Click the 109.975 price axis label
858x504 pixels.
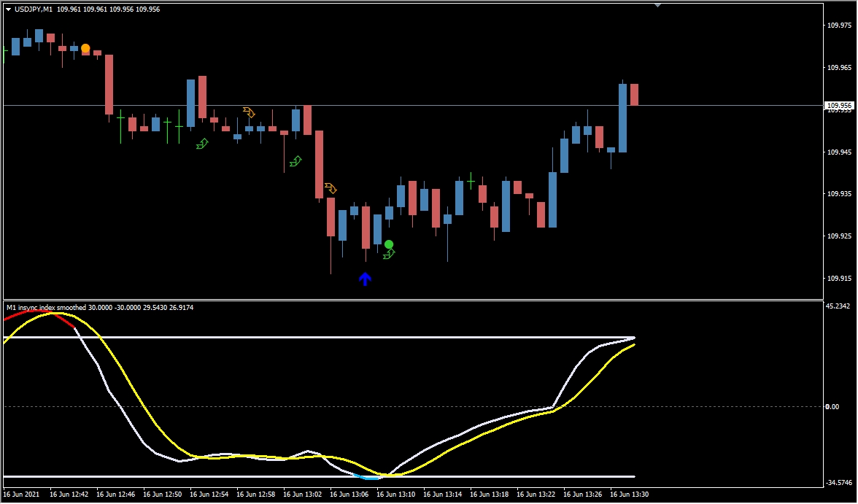pyautogui.click(x=839, y=26)
